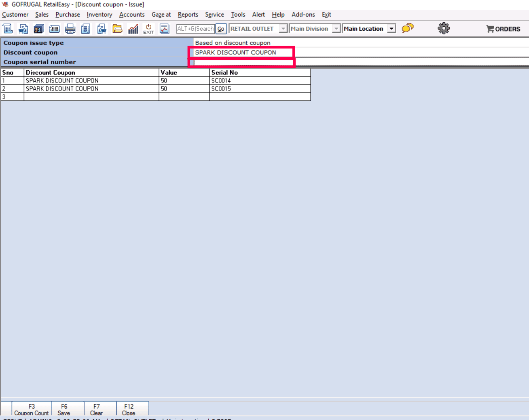Open the scroll-shaped bill document toolbar icon
The height and width of the screenshot is (420, 529).
coord(8,29)
